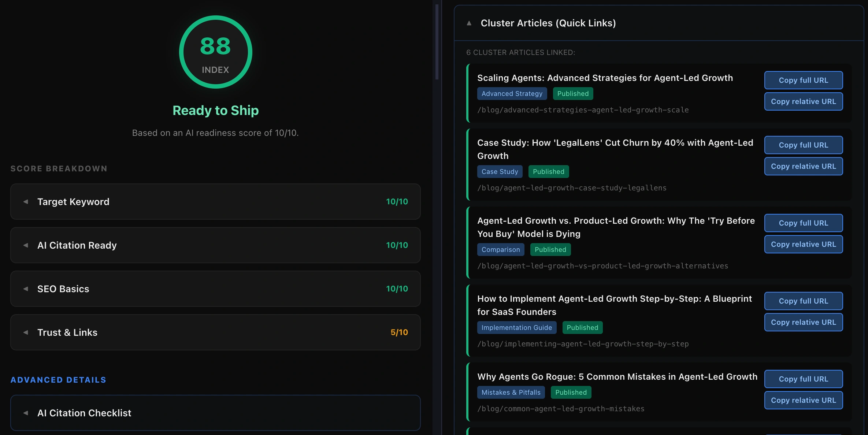Copy relative URL for Scaling Agents article
This screenshot has width=868, height=435.
coord(803,101)
